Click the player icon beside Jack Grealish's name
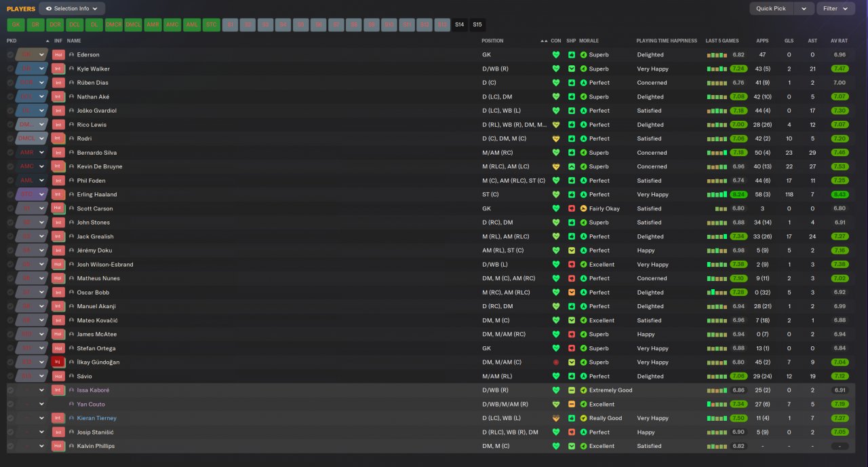The width and height of the screenshot is (868, 467). [x=71, y=236]
